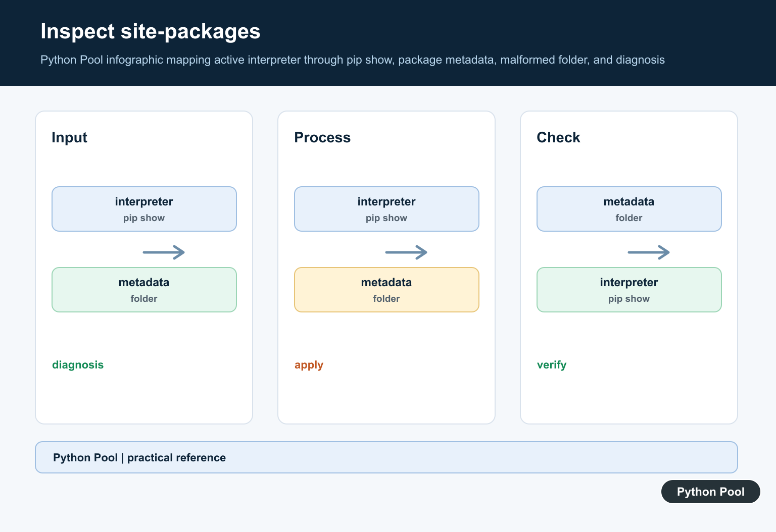Image resolution: width=776 pixels, height=532 pixels.
Task: Select the metadata box in Check card
Action: [629, 209]
